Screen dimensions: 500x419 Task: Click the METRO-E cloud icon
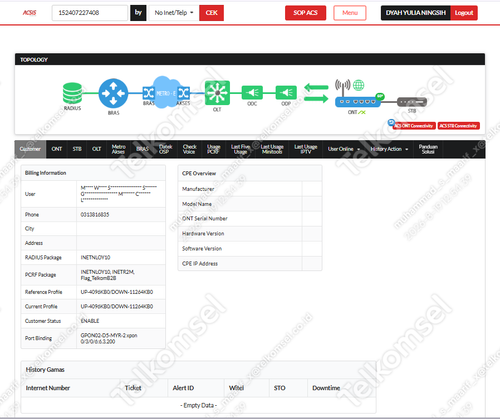(x=166, y=92)
